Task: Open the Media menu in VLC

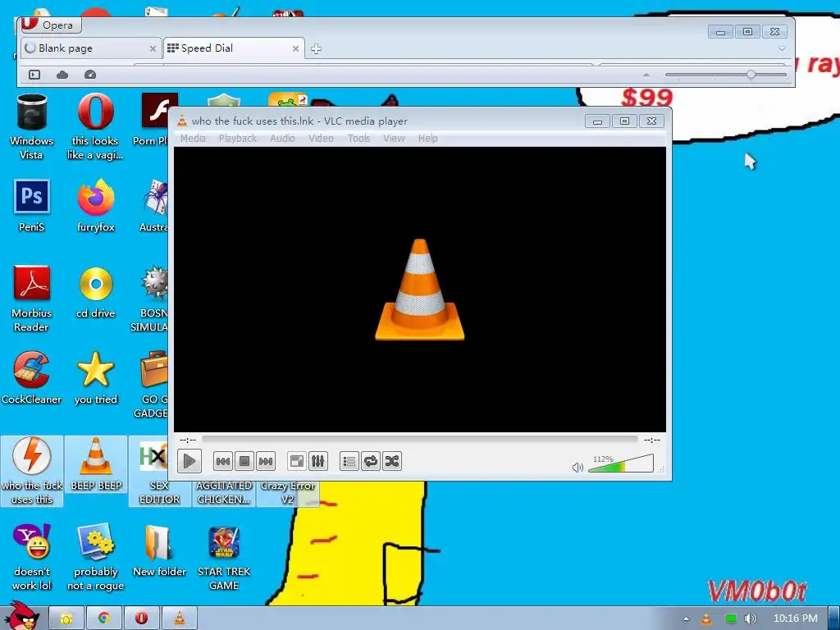Action: (x=193, y=138)
